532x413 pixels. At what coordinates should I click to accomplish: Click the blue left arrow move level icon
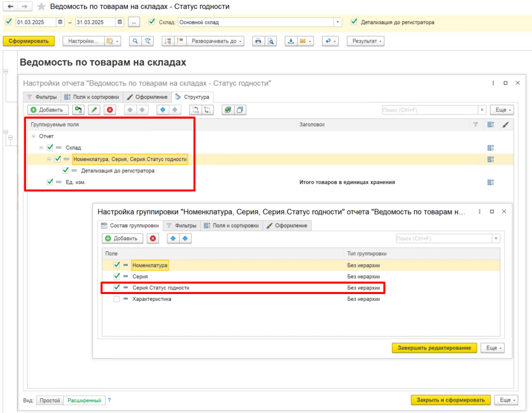[163, 110]
